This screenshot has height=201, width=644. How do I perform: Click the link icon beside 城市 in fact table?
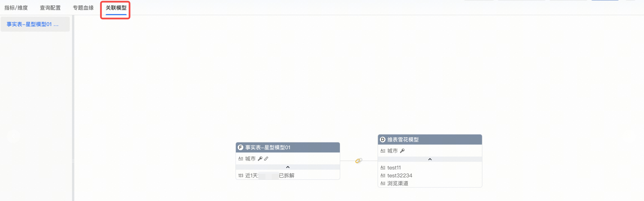tap(266, 159)
